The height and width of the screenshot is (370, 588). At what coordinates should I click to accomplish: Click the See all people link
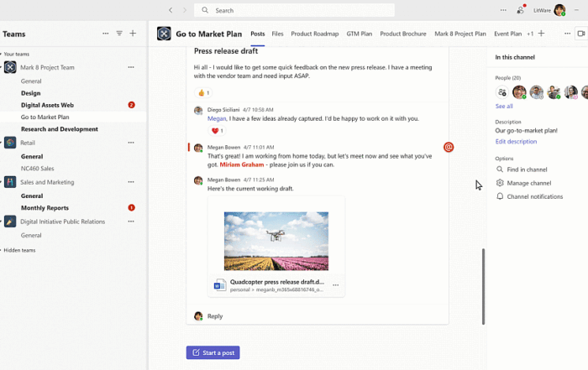504,107
